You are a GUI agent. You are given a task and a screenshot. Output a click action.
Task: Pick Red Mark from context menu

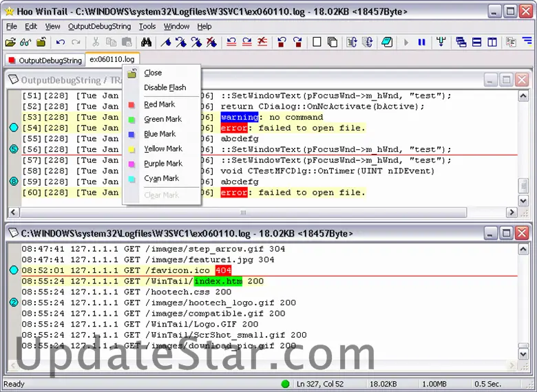[159, 105]
